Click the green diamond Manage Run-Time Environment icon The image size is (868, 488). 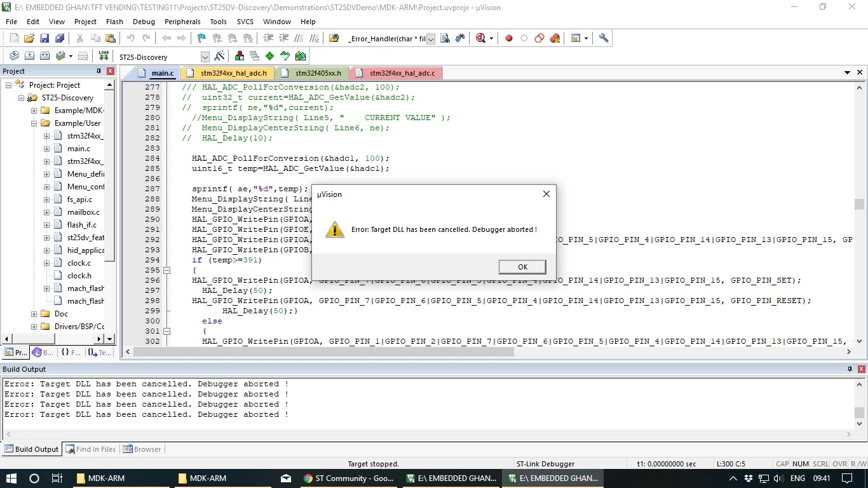pos(269,56)
